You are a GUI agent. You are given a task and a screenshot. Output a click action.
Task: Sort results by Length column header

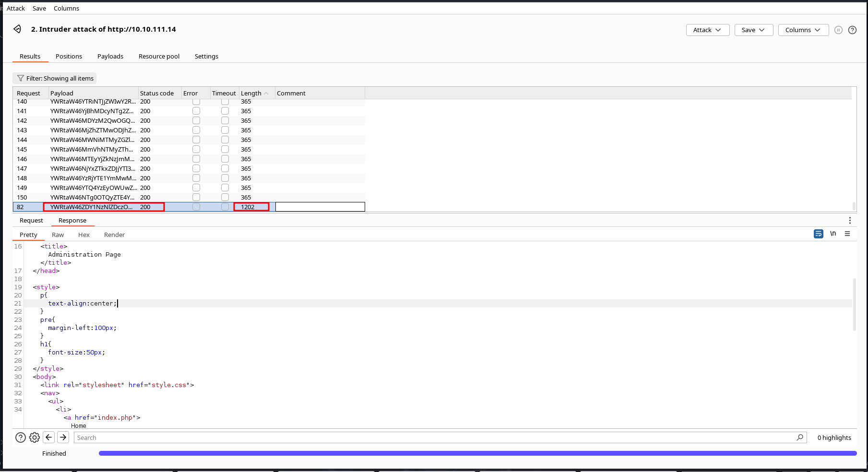[251, 93]
